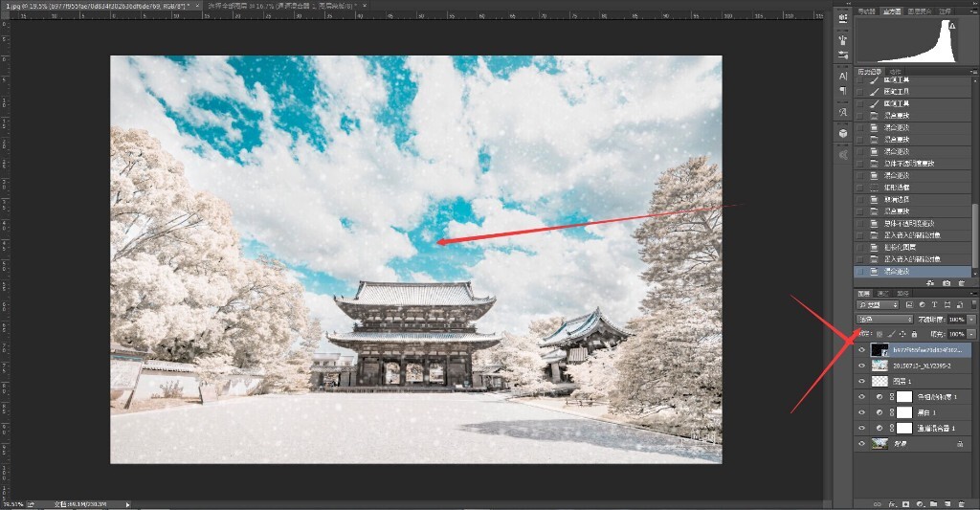Hide the b977f955fae70d834f302 layer
Screen dimensions: 980x510
click(x=862, y=350)
